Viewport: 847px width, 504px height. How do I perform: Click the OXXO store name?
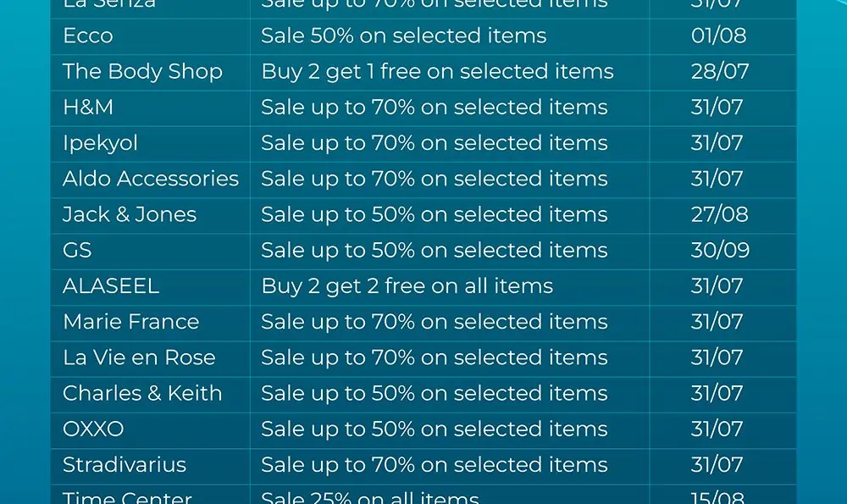(93, 429)
